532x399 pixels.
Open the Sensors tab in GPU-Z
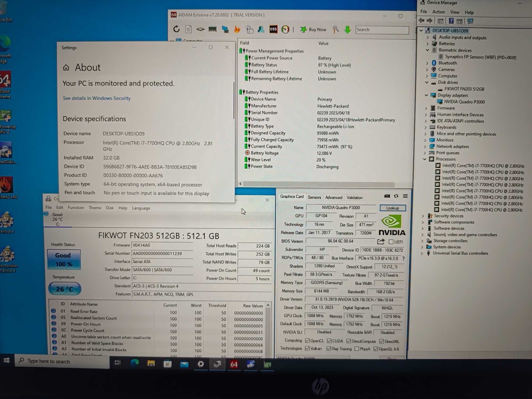tap(314, 197)
